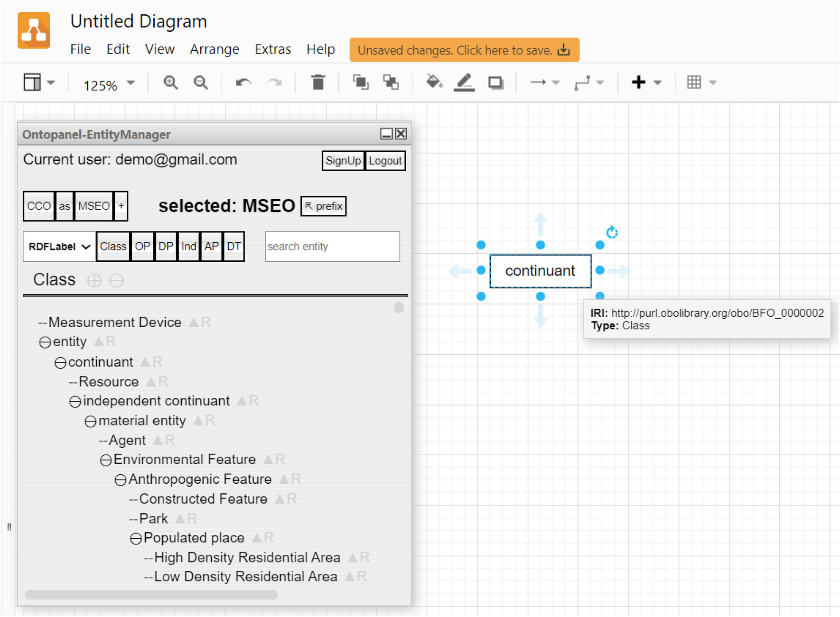Toggle the Shadow icon in toolbar
Viewport: 840px width, 617px height.
point(495,83)
